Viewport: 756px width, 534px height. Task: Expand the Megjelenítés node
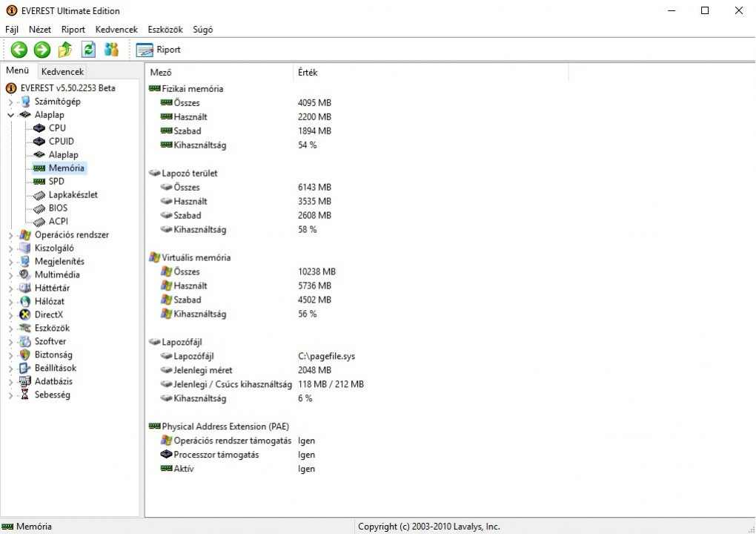click(x=10, y=262)
